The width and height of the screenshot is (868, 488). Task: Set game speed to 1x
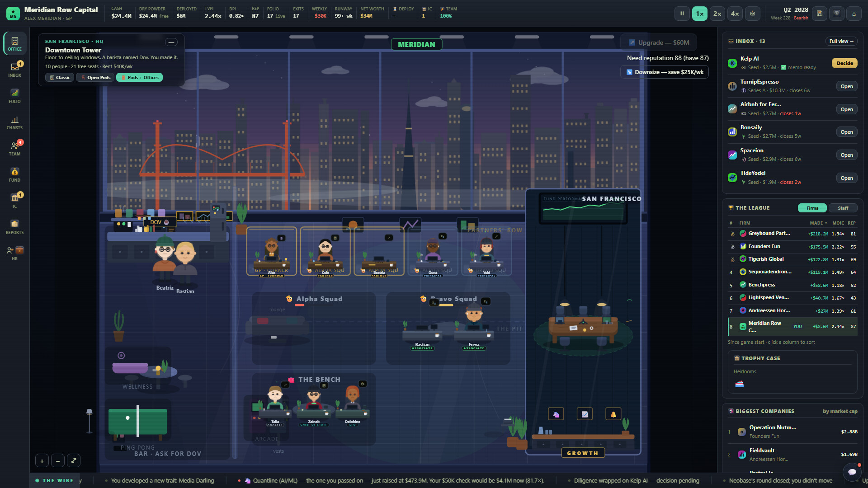(699, 14)
